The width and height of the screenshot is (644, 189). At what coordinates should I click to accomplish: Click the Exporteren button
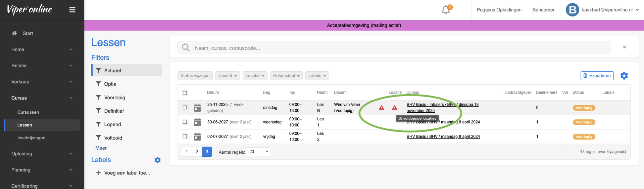point(597,76)
